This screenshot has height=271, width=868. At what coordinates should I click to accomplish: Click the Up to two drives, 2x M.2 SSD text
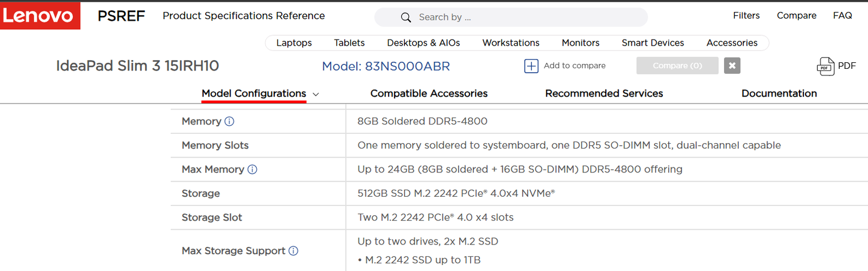pos(428,242)
